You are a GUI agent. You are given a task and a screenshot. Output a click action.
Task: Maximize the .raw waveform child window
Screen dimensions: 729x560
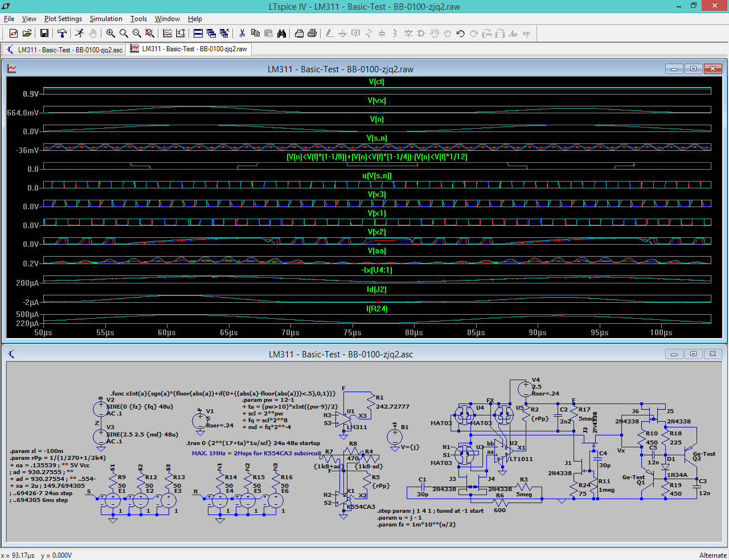(x=693, y=69)
